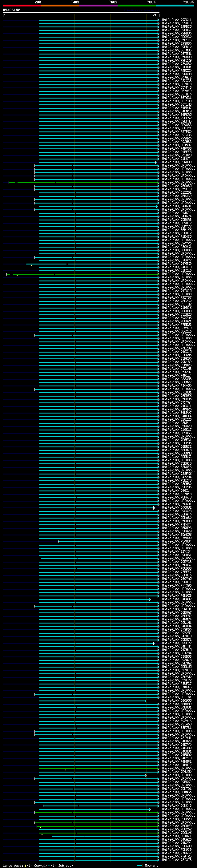Click the purple ~60% identity color segment

(x=99, y=6)
